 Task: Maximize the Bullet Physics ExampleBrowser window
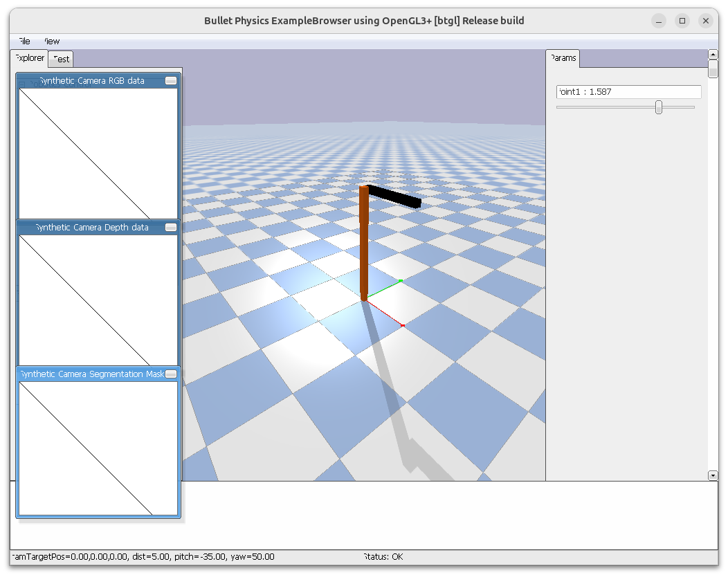click(682, 21)
